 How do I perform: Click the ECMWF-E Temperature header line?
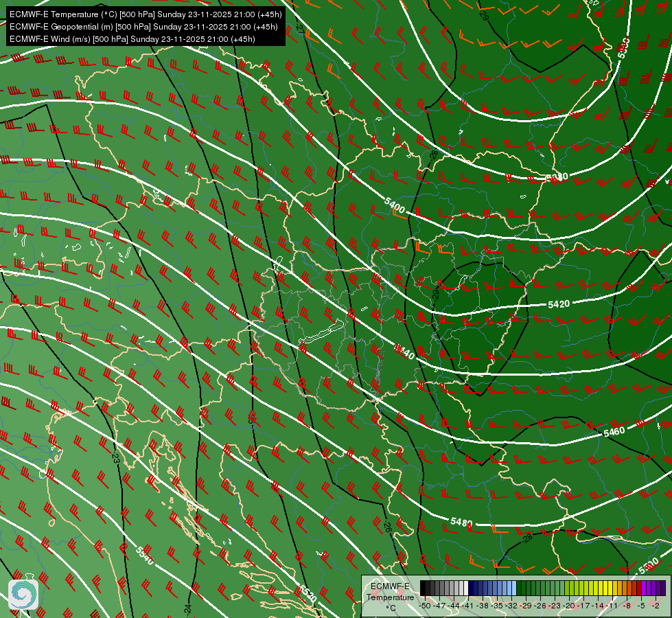tap(146, 14)
